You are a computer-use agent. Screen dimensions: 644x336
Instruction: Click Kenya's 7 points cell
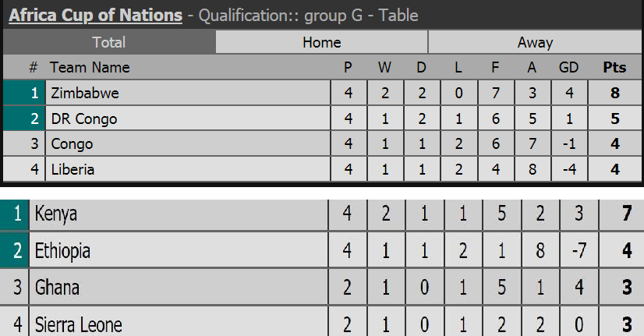622,214
